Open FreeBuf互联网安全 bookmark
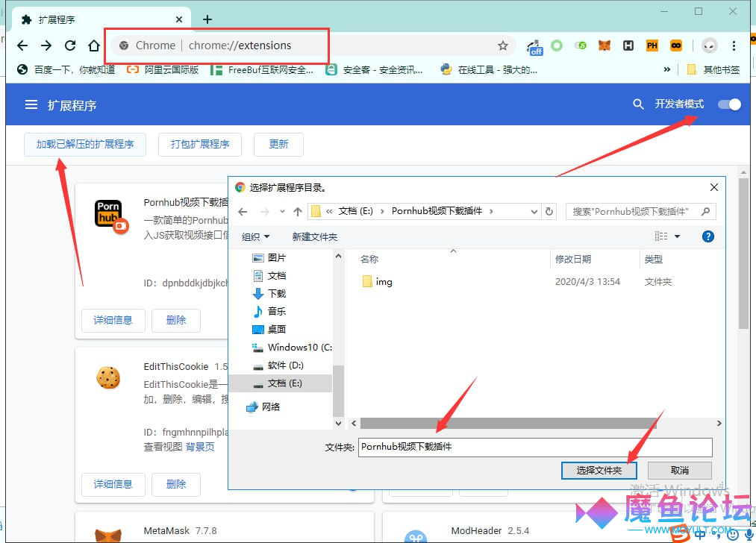The width and height of the screenshot is (756, 543). coord(262,70)
